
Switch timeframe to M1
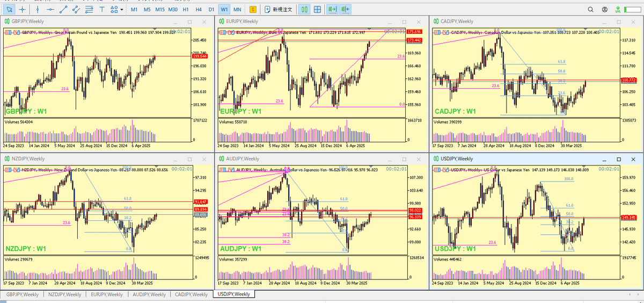[134, 10]
